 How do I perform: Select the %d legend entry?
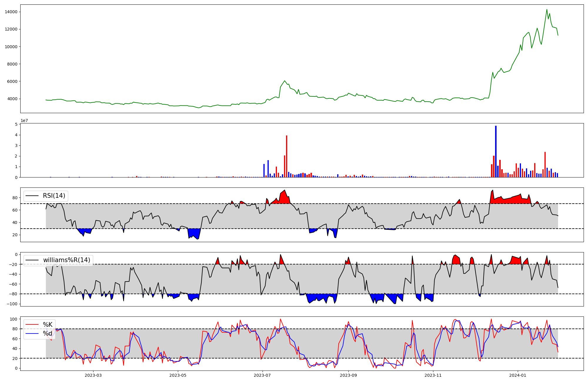pyautogui.click(x=48, y=334)
